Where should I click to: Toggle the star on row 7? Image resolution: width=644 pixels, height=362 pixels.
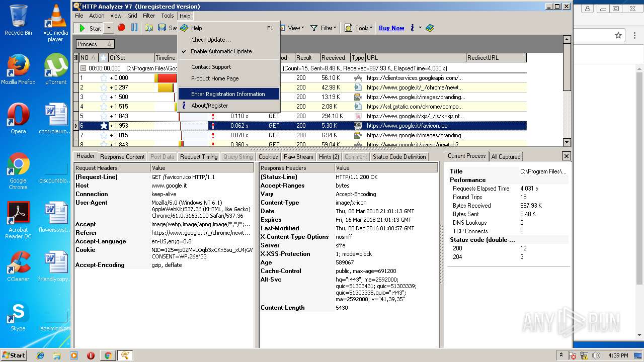[x=104, y=135]
